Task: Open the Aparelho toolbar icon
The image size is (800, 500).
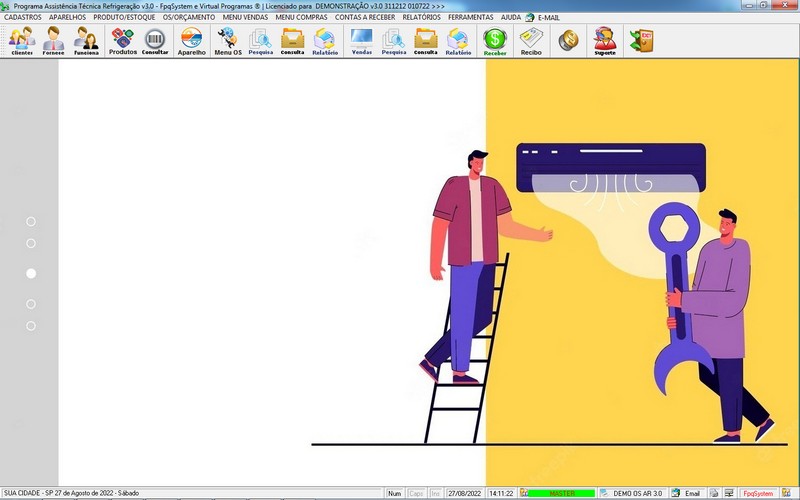Action: [192, 41]
